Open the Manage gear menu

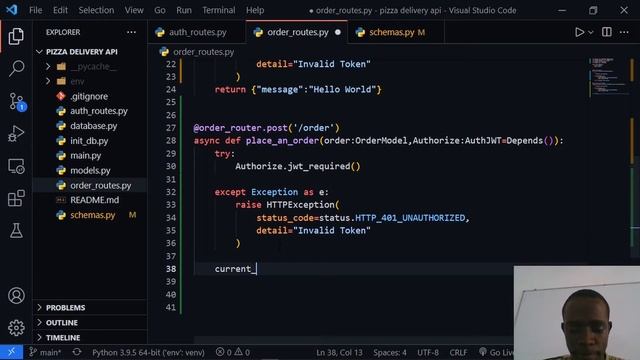[16, 328]
